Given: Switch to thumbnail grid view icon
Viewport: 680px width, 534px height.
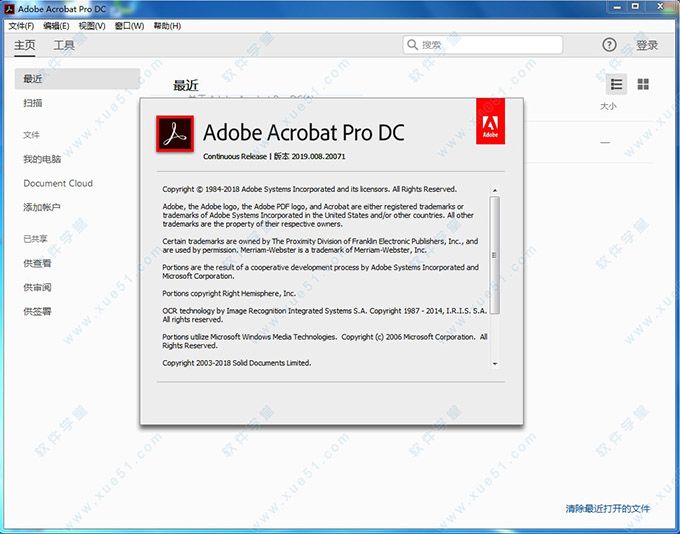Looking at the screenshot, I should (x=643, y=84).
